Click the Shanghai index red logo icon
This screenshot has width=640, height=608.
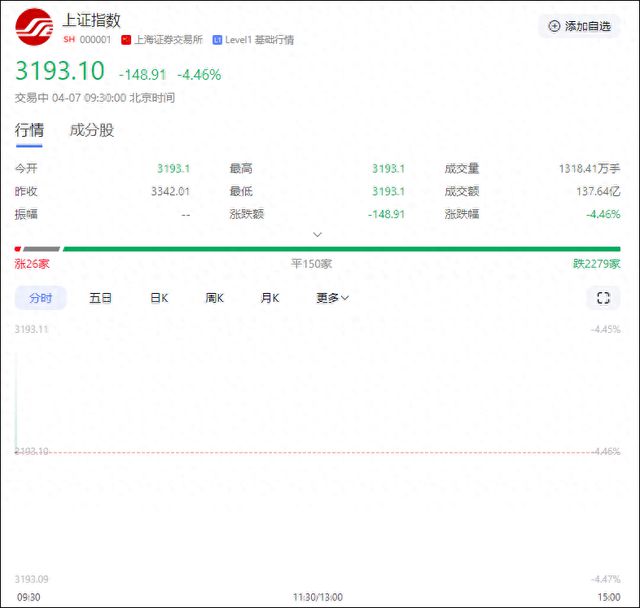[x=34, y=27]
